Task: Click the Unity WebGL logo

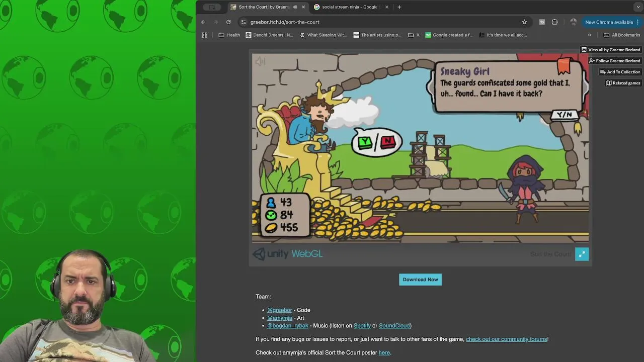Action: click(287, 254)
